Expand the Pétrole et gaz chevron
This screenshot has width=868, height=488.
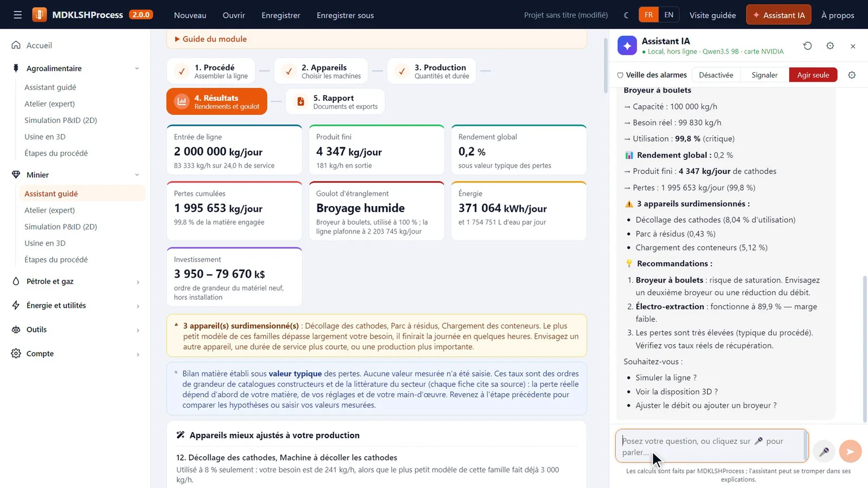click(138, 282)
